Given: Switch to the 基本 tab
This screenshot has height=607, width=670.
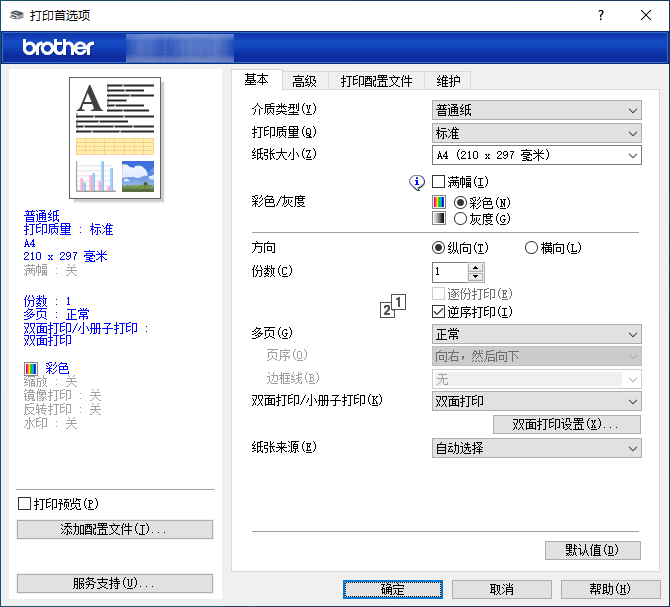Looking at the screenshot, I should 256,79.
